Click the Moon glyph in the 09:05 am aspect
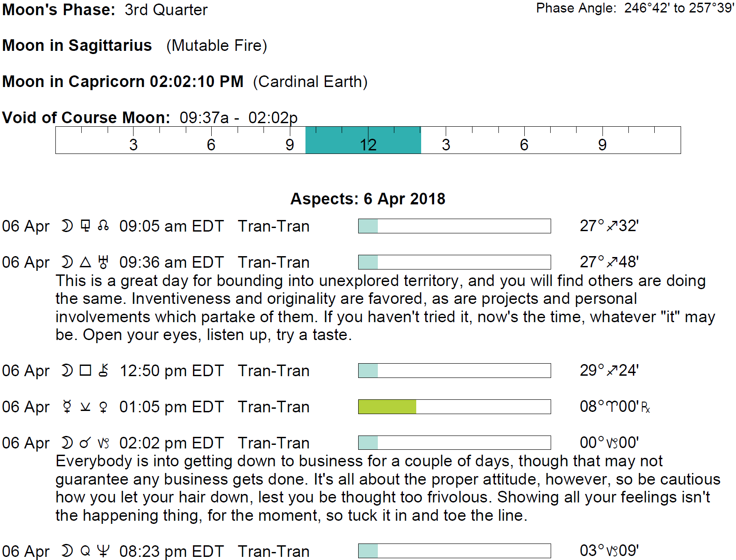 point(67,226)
